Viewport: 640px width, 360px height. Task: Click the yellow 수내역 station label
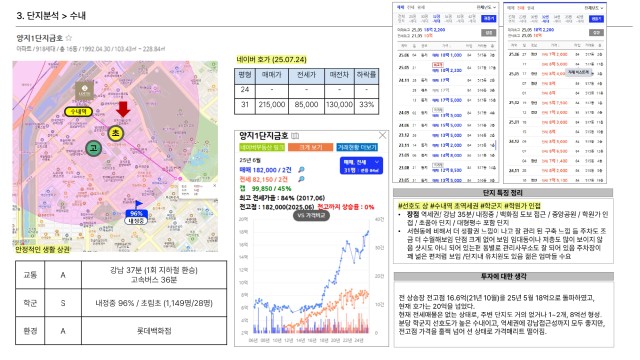(x=78, y=111)
